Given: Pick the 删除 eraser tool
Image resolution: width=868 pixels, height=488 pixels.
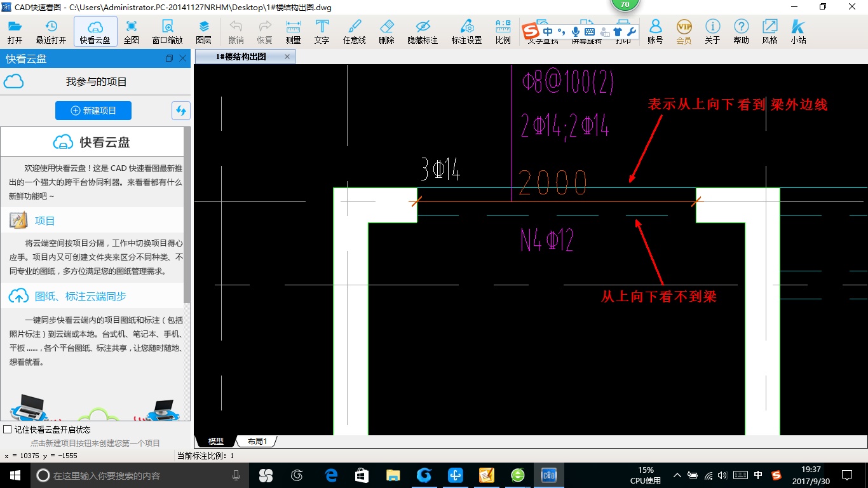Looking at the screenshot, I should click(386, 32).
